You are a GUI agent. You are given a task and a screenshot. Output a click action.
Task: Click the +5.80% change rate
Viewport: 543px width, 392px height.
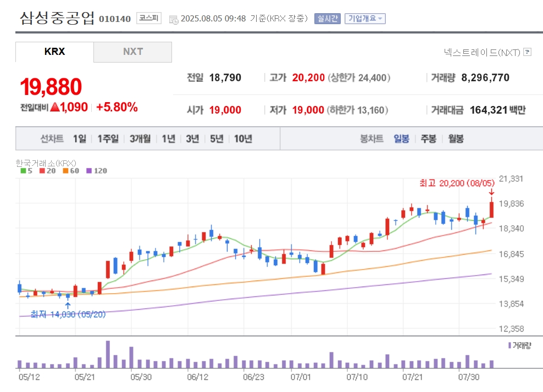(x=117, y=107)
